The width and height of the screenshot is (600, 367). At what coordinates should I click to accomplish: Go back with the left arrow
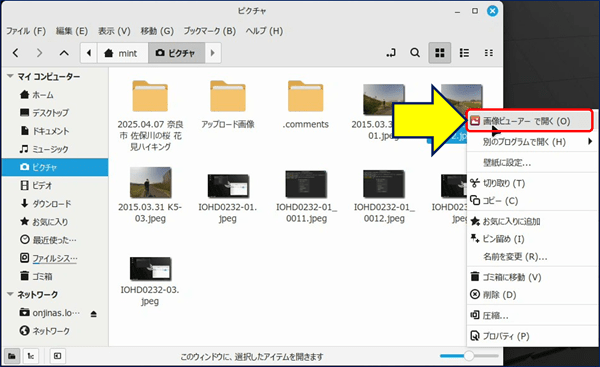click(x=16, y=53)
